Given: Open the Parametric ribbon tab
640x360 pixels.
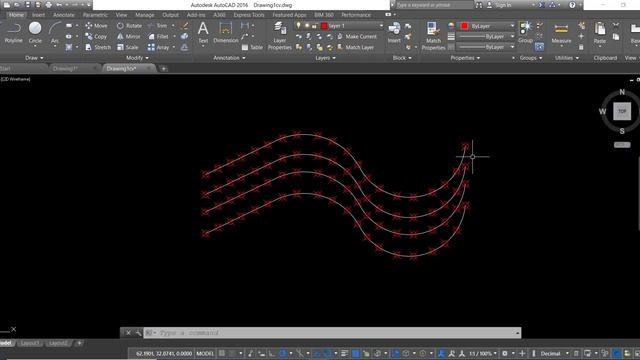Looking at the screenshot, I should [95, 15].
